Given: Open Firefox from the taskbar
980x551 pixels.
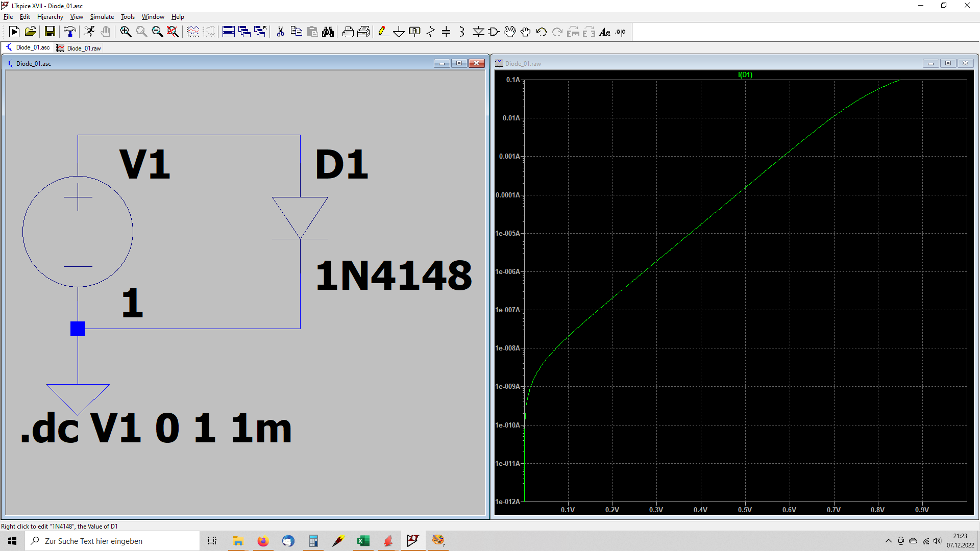Looking at the screenshot, I should point(263,541).
